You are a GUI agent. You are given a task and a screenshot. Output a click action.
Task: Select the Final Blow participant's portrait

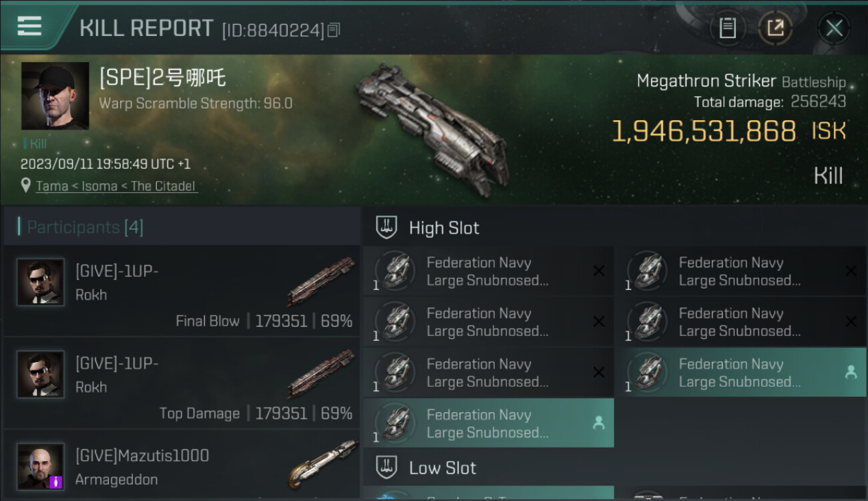click(41, 283)
